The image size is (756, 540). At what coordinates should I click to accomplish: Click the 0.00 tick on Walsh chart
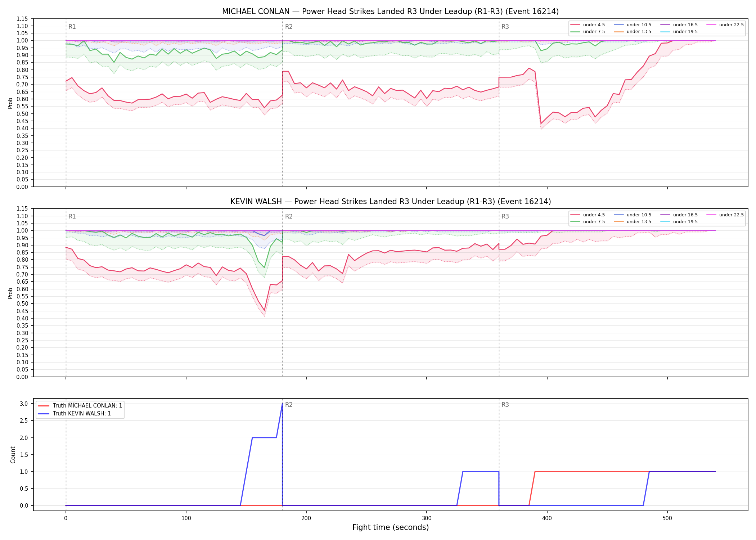22,377
